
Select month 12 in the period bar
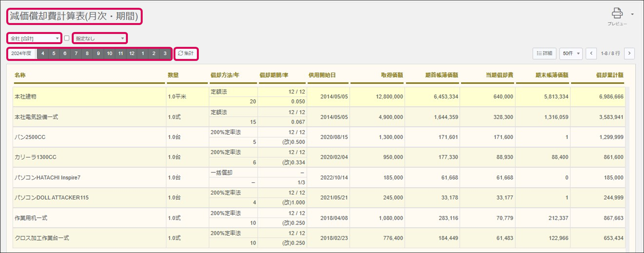(x=132, y=53)
